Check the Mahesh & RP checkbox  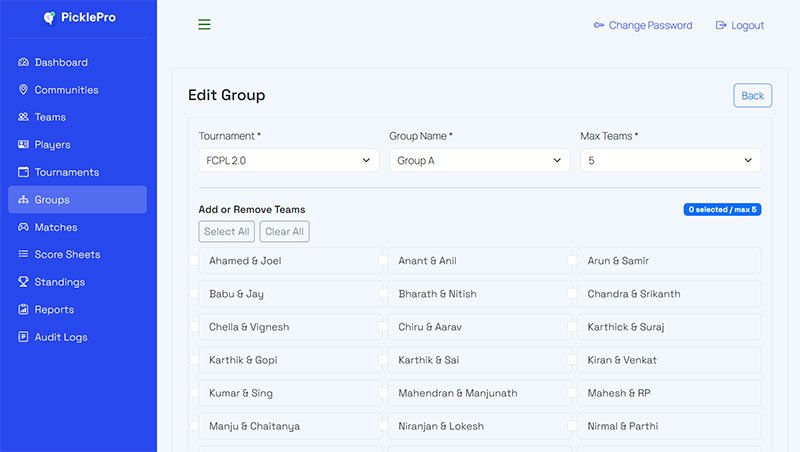(572, 393)
